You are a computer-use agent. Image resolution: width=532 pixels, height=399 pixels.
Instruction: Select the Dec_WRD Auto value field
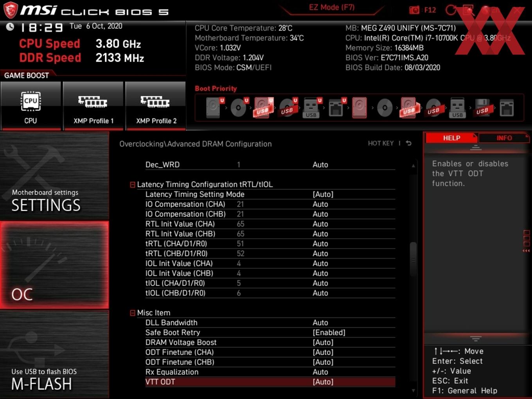point(320,165)
